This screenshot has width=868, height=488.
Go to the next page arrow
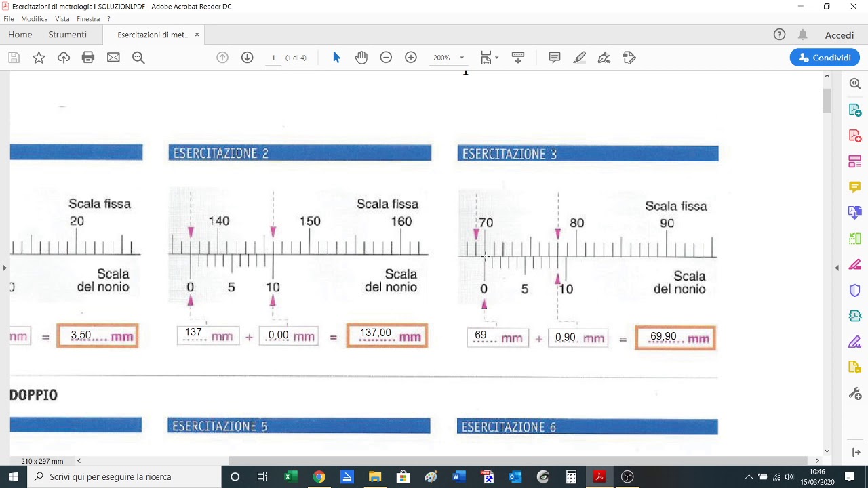(x=248, y=58)
